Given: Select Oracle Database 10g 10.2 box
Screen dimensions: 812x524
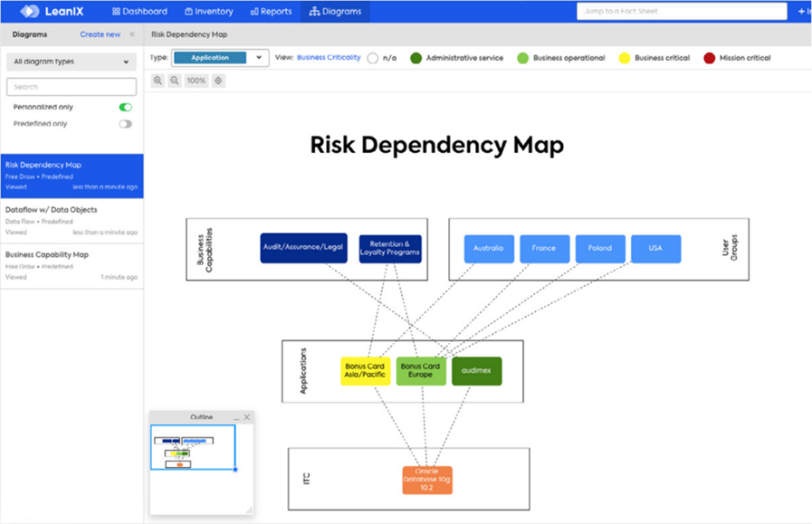Looking at the screenshot, I should click(x=426, y=480).
